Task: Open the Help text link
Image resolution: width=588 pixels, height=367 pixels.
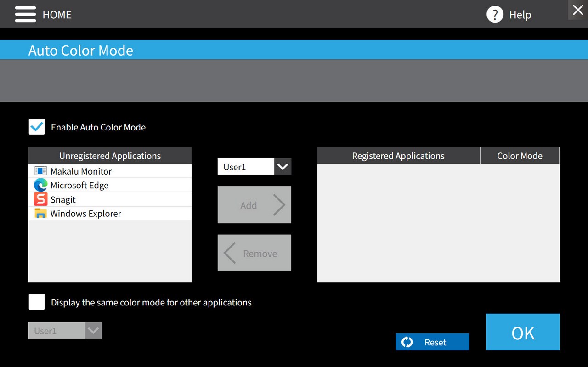Action: [x=520, y=15]
